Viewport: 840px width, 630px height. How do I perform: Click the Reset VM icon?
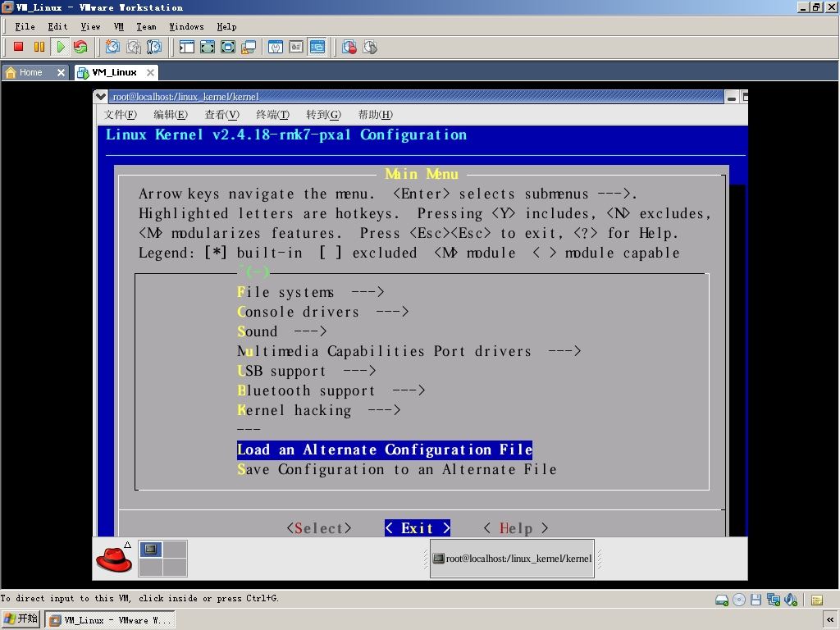[x=80, y=47]
